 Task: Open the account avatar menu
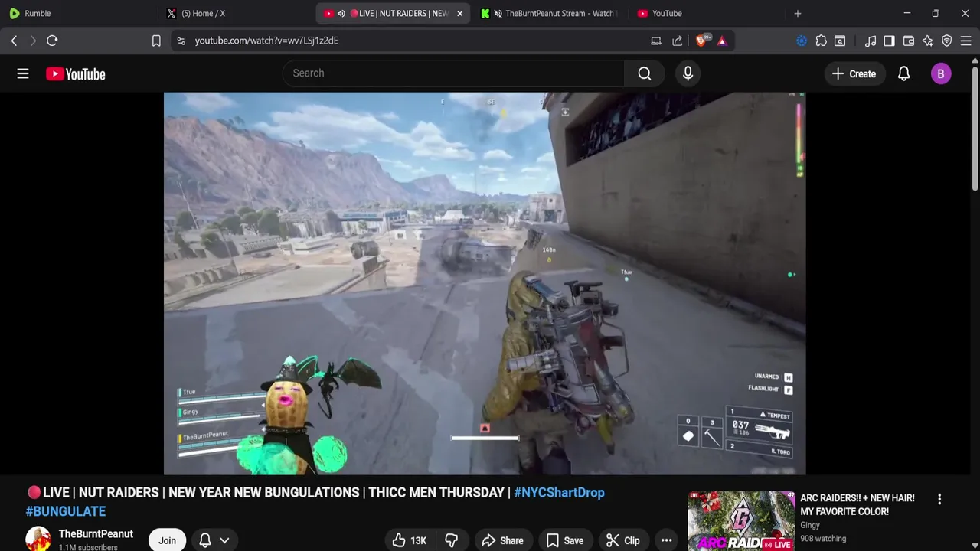(x=941, y=73)
